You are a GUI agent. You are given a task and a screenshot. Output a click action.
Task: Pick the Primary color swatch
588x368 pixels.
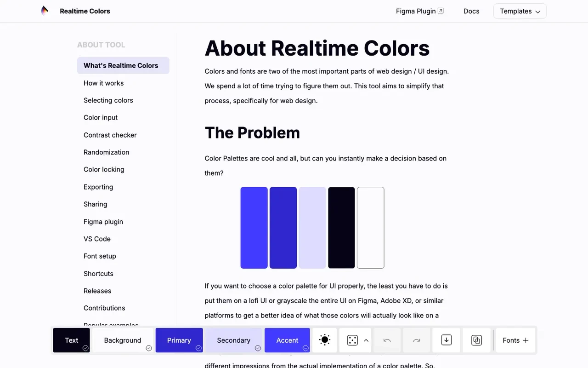click(179, 340)
